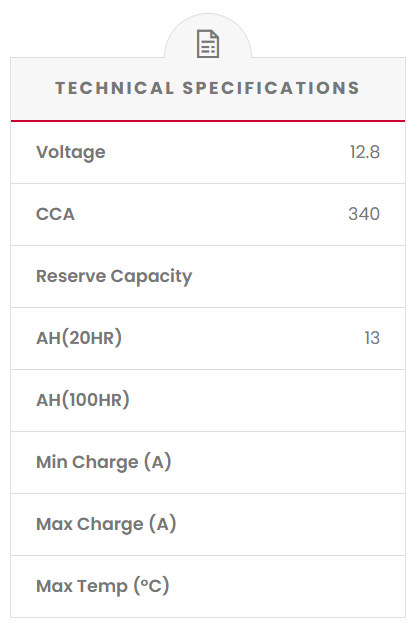Click the rounded tab behind the document icon

point(208,36)
